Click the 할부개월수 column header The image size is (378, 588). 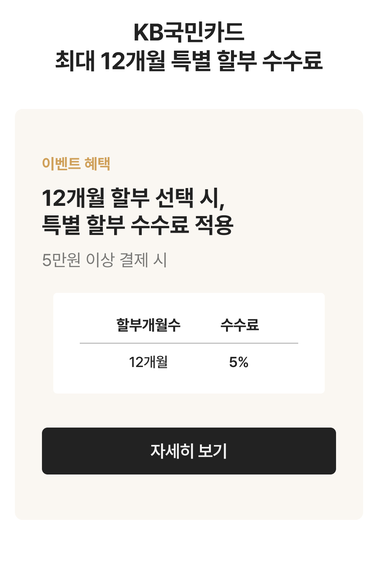pos(148,325)
